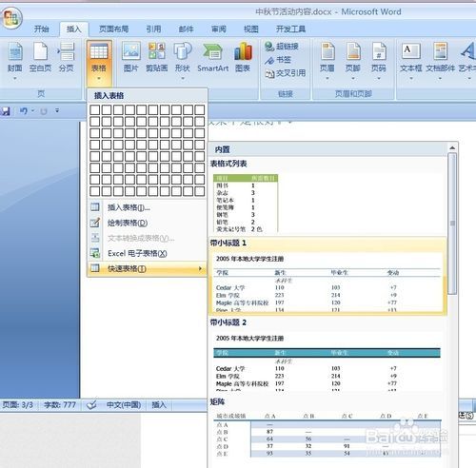The width and height of the screenshot is (476, 468).
Task: Open the 页面布局 (Page Layout) tab
Action: [x=113, y=29]
